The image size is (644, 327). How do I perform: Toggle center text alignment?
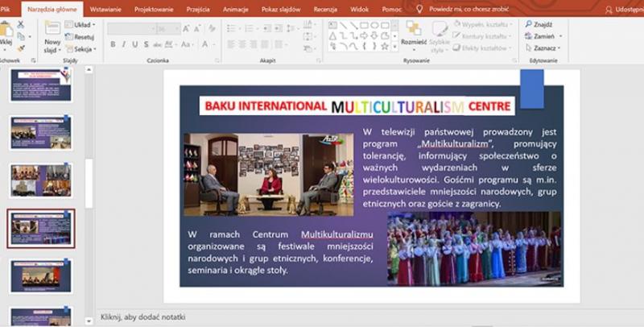(242, 44)
